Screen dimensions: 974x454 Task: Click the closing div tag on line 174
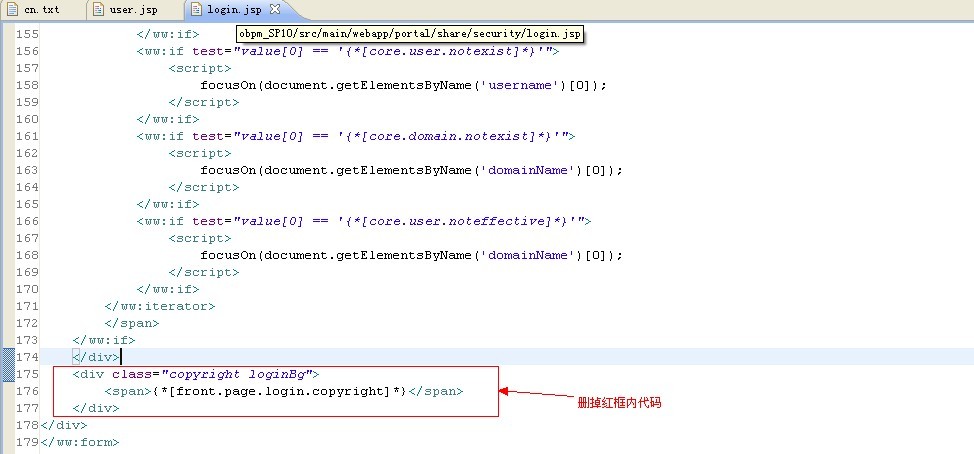(96, 357)
